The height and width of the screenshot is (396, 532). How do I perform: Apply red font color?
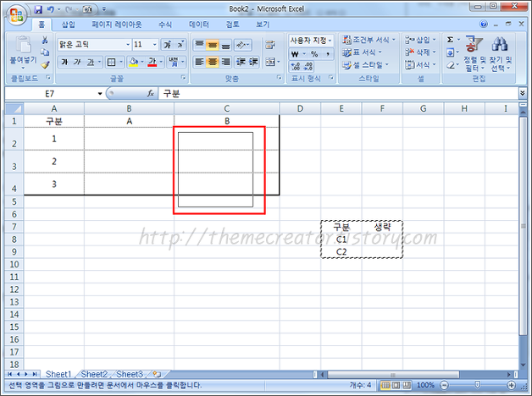point(152,62)
